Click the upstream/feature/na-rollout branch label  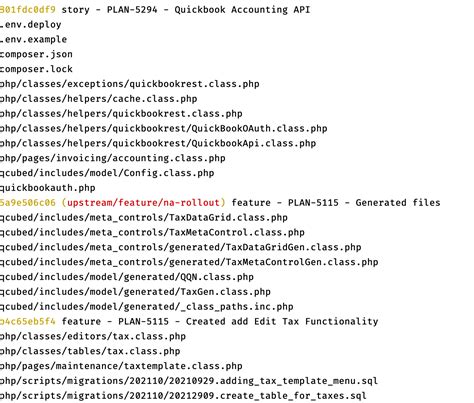tap(144, 203)
